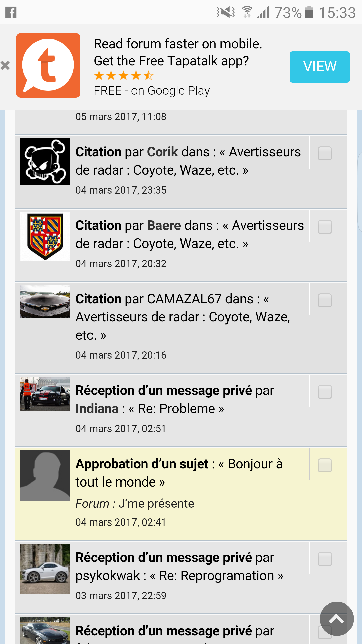
Task: Select the checkbox for Baere's citation
Action: click(325, 227)
